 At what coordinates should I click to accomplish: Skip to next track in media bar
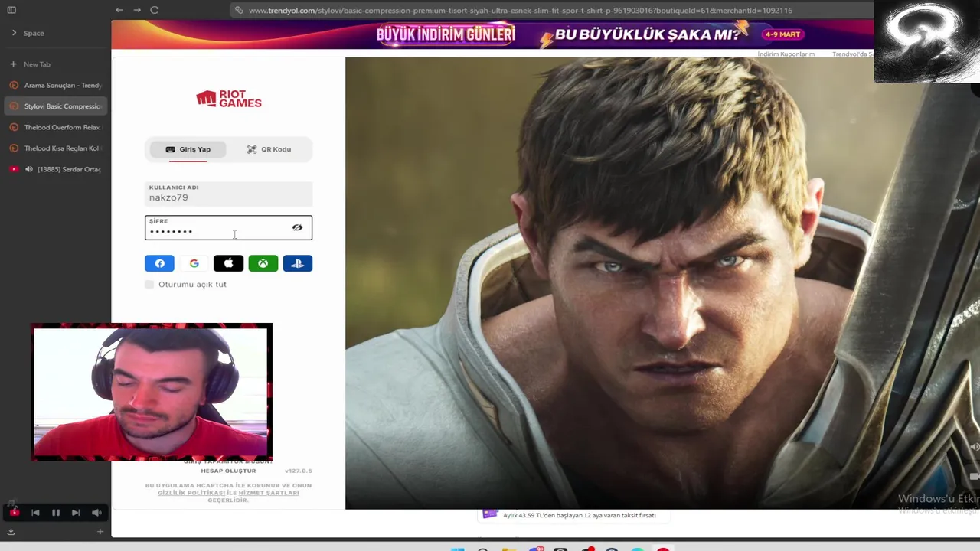[x=76, y=513]
